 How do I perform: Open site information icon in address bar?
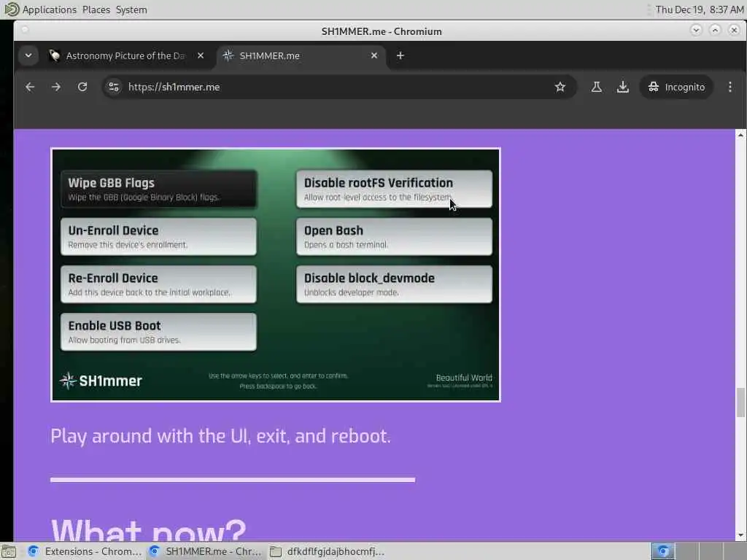[x=114, y=87]
